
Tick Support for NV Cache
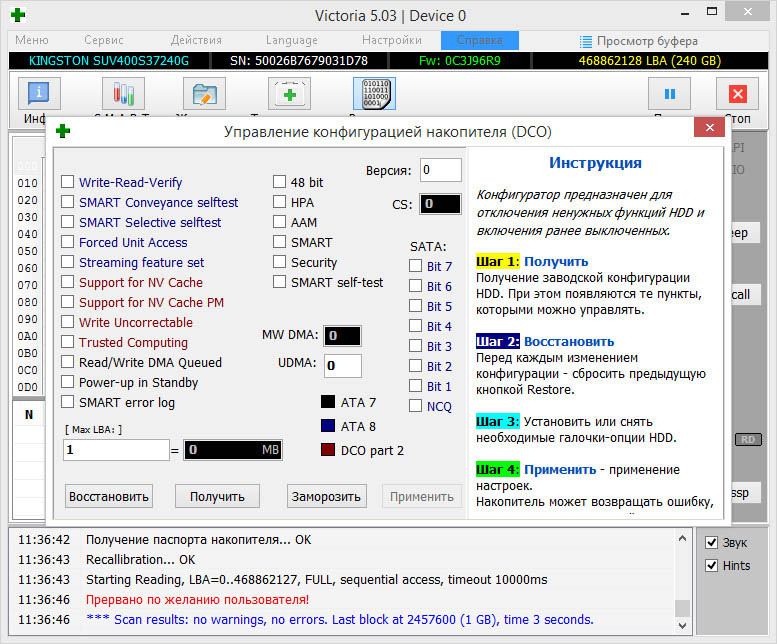67,282
